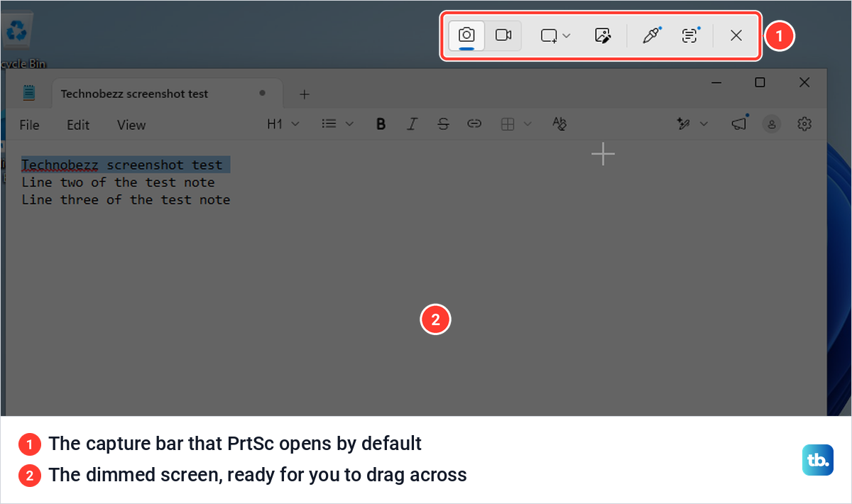This screenshot has height=504, width=852.
Task: Open the Edit menu
Action: (x=78, y=125)
